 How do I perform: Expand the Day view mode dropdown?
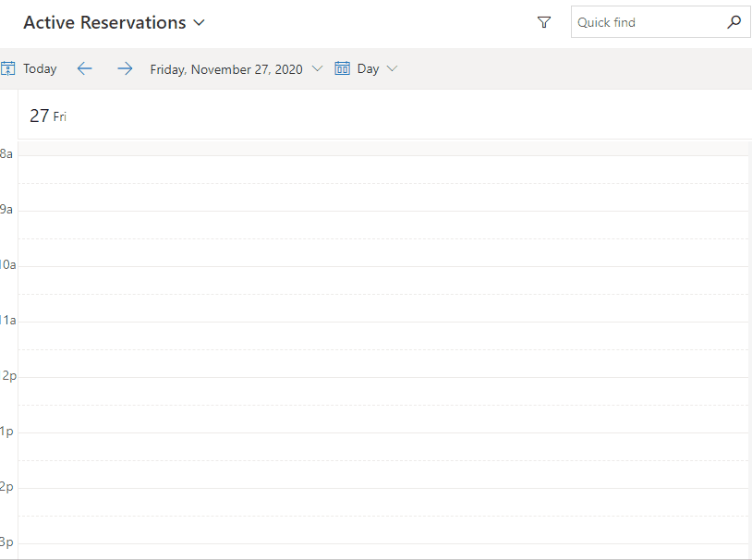[391, 68]
